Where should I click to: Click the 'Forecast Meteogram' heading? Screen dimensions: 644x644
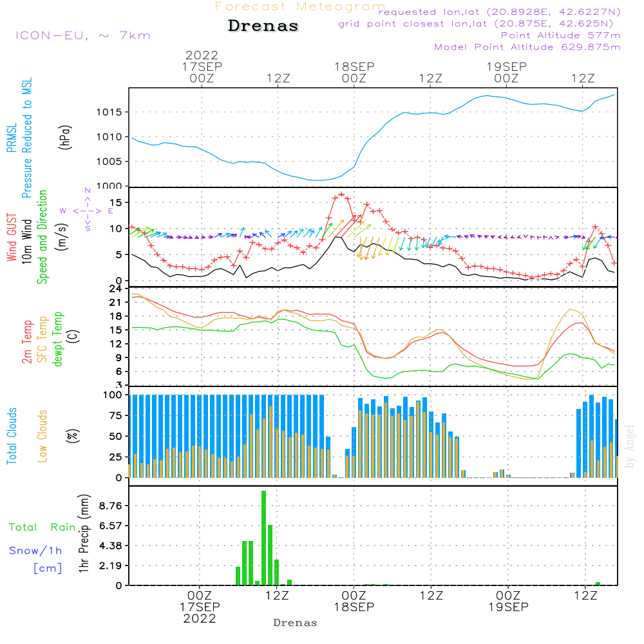click(300, 6)
